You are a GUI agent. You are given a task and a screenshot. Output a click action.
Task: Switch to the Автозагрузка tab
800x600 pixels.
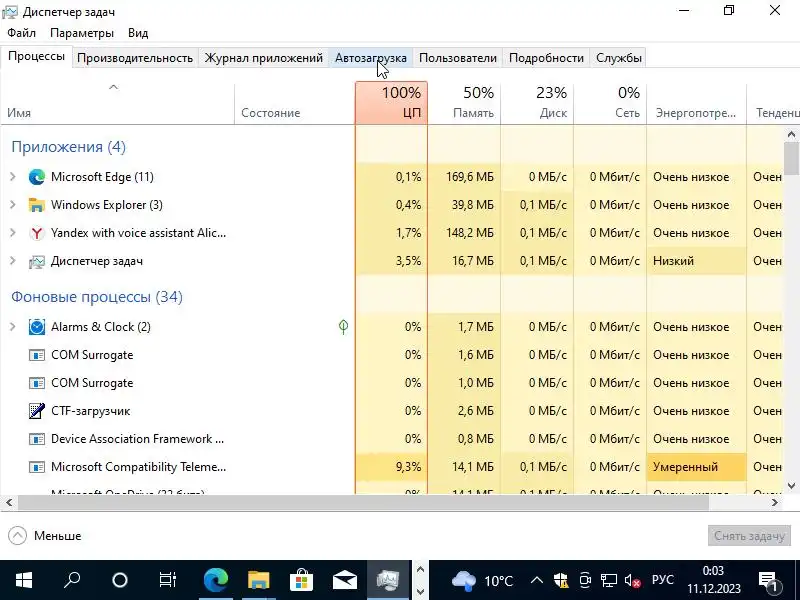(x=371, y=58)
